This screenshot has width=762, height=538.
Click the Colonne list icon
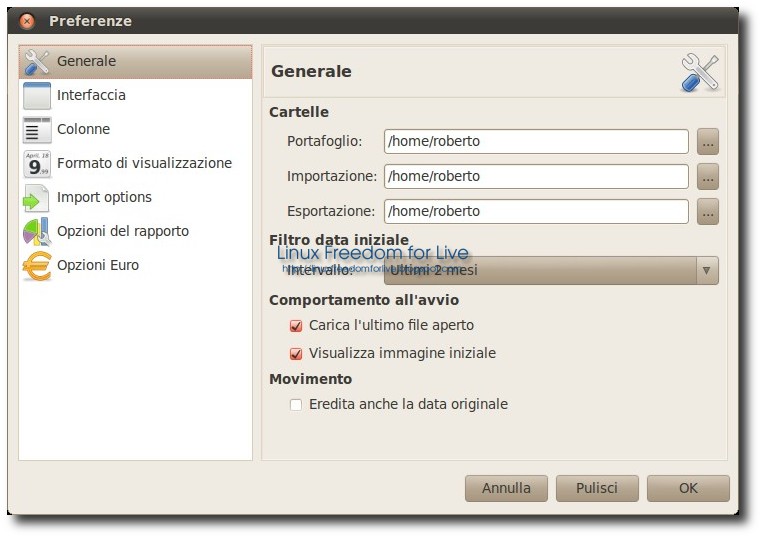36,130
